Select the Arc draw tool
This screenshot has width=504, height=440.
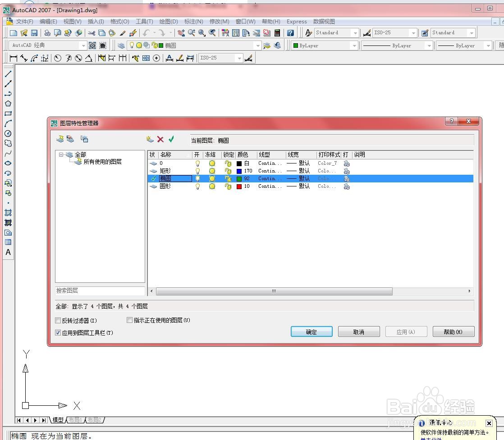coord(8,123)
